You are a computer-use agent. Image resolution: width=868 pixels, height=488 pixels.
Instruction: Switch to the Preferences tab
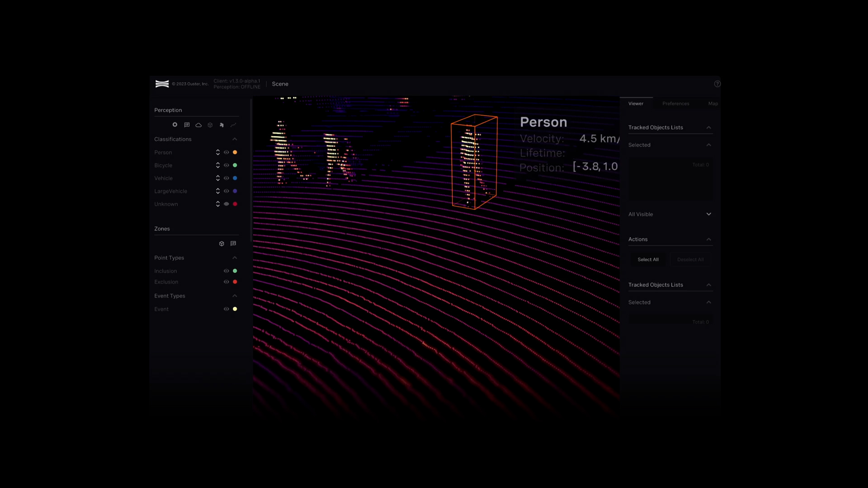[675, 103]
